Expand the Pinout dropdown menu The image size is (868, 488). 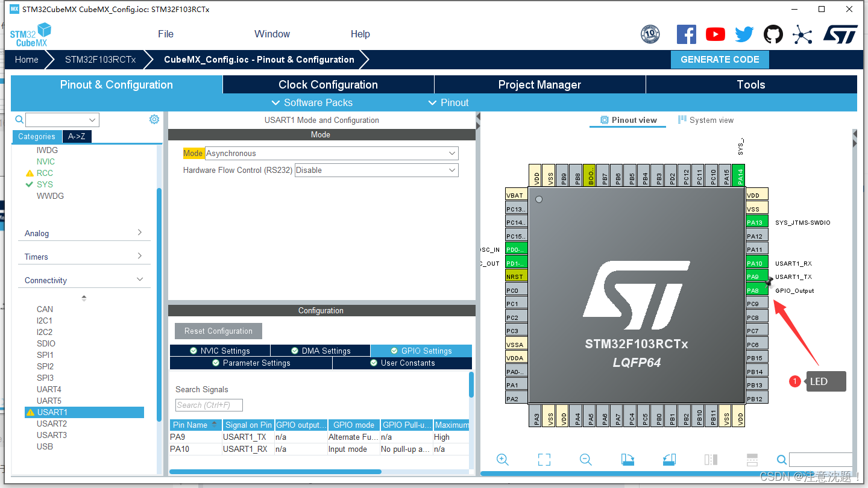coord(448,102)
